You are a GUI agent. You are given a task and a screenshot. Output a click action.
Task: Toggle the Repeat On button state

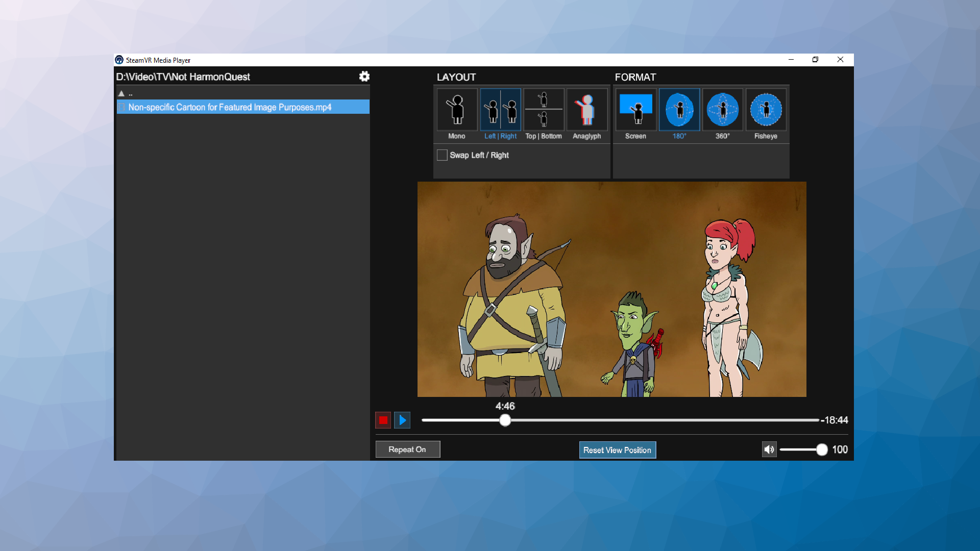[407, 449]
